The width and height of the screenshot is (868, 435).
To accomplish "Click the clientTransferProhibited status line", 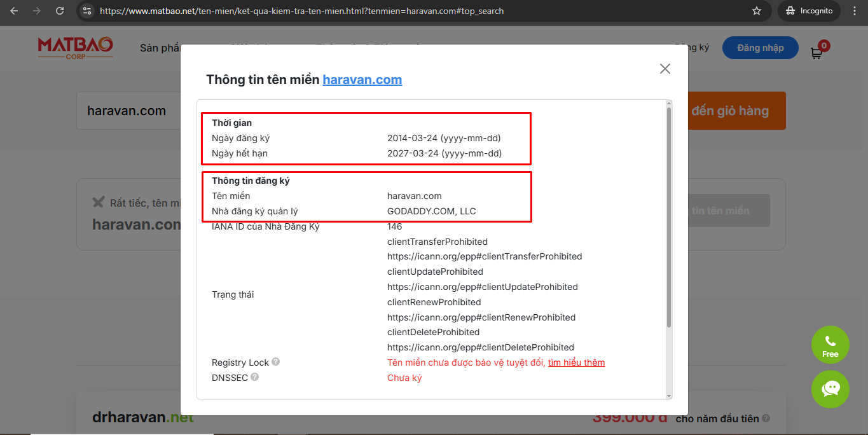I will coord(437,242).
